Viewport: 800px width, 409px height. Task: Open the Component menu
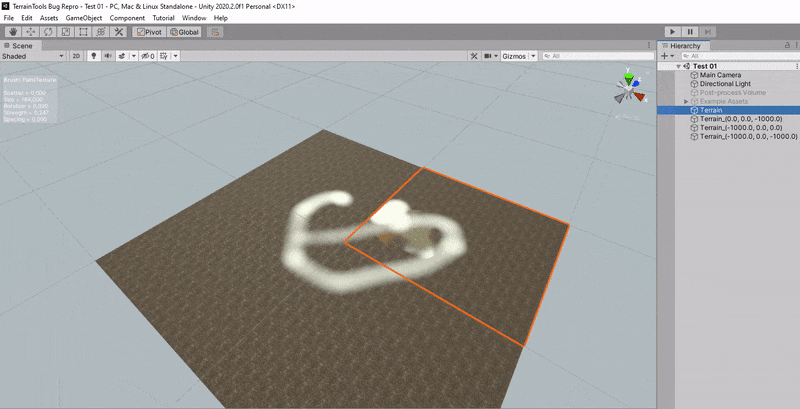click(x=127, y=18)
